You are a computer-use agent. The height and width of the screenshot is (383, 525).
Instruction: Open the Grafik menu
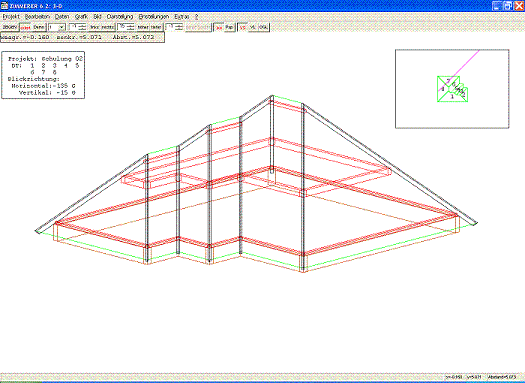(81, 16)
